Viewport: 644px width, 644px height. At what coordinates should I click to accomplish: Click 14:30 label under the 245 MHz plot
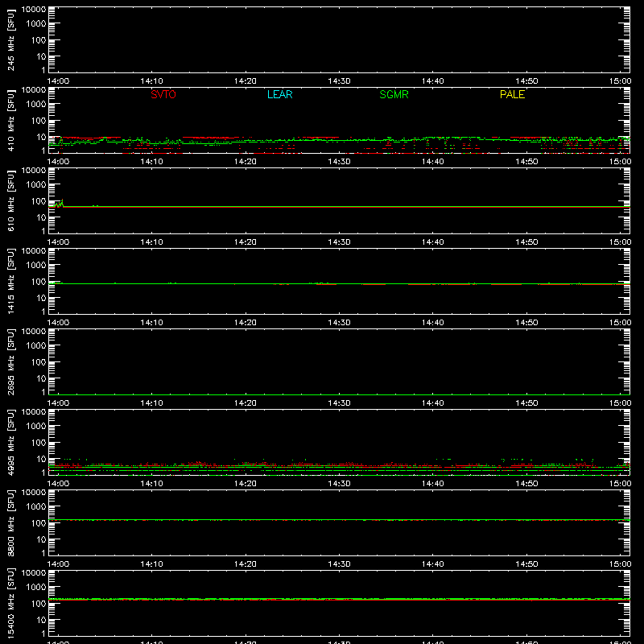coord(339,81)
